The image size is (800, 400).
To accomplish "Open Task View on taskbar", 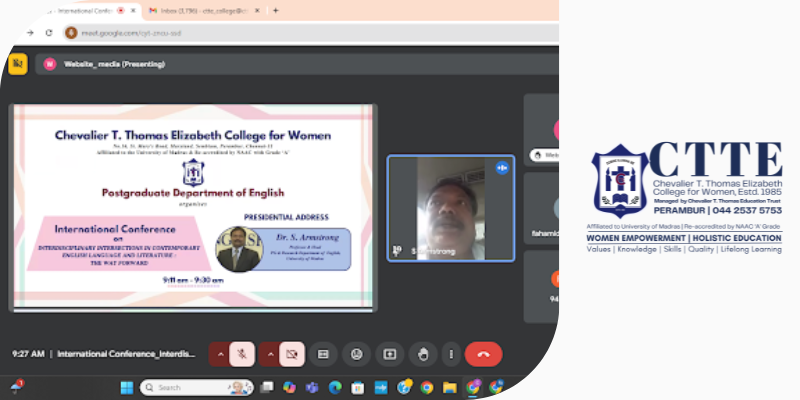I will (266, 388).
